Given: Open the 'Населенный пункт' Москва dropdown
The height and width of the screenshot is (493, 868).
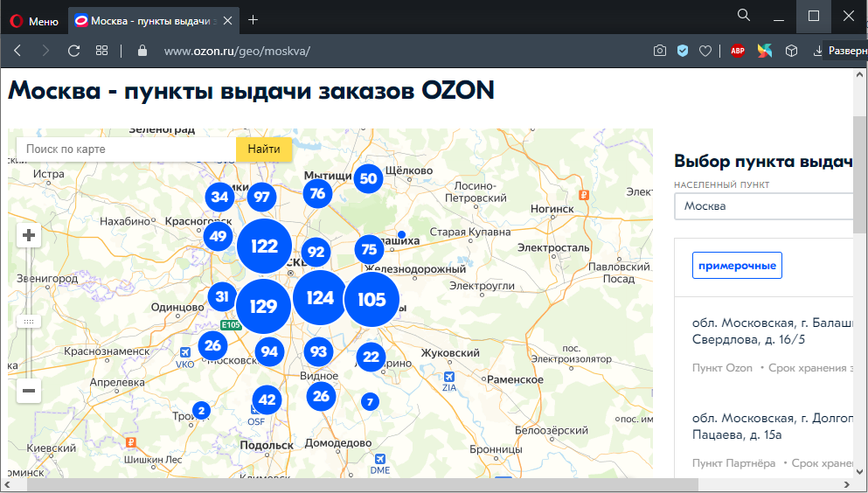Looking at the screenshot, I should click(x=765, y=206).
